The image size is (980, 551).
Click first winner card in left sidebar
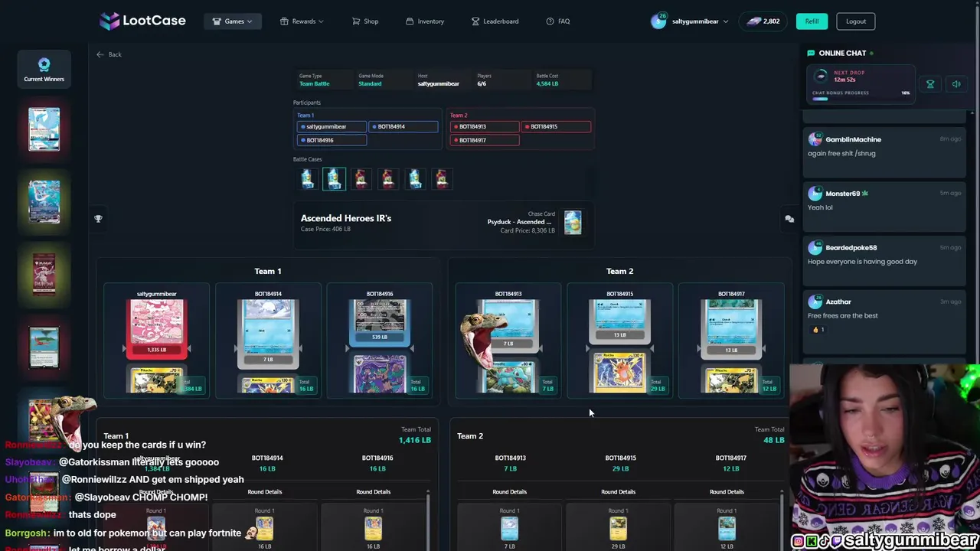(44, 129)
